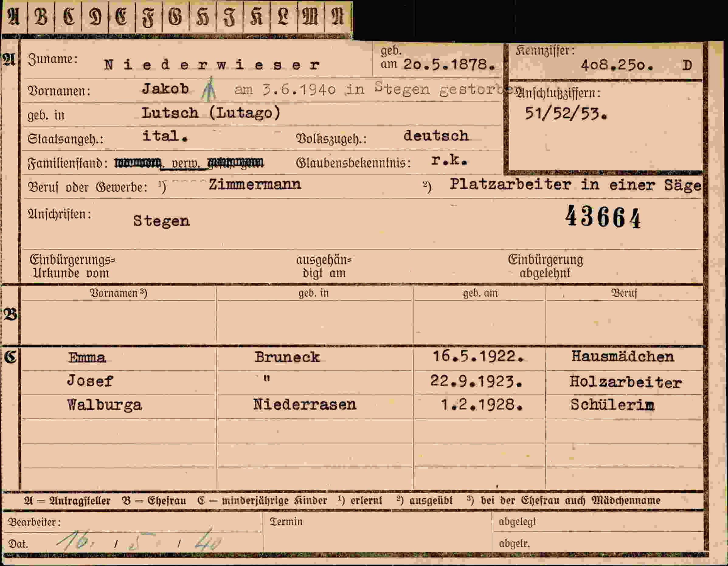Select the index tab letter D
728x566 pixels.
(95, 17)
